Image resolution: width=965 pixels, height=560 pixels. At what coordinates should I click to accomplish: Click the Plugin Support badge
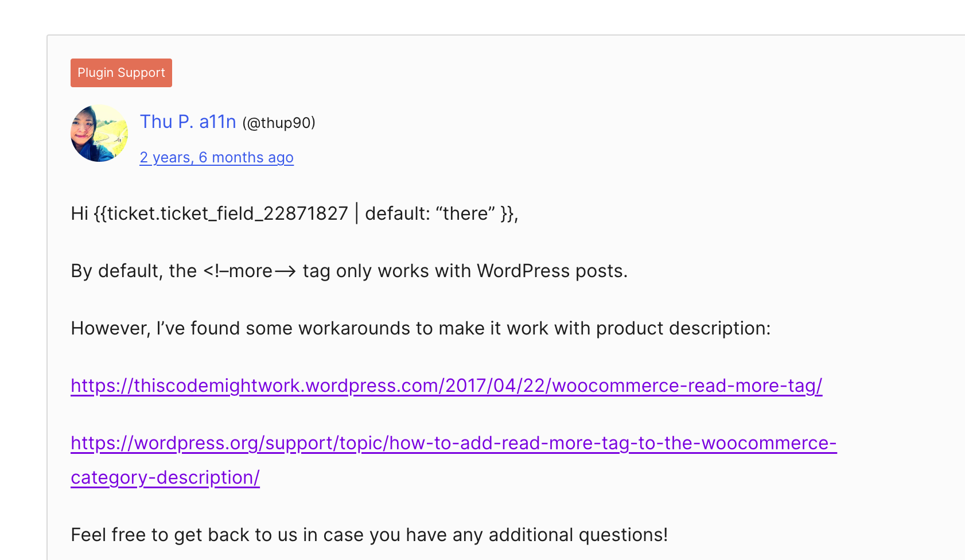pyautogui.click(x=121, y=73)
